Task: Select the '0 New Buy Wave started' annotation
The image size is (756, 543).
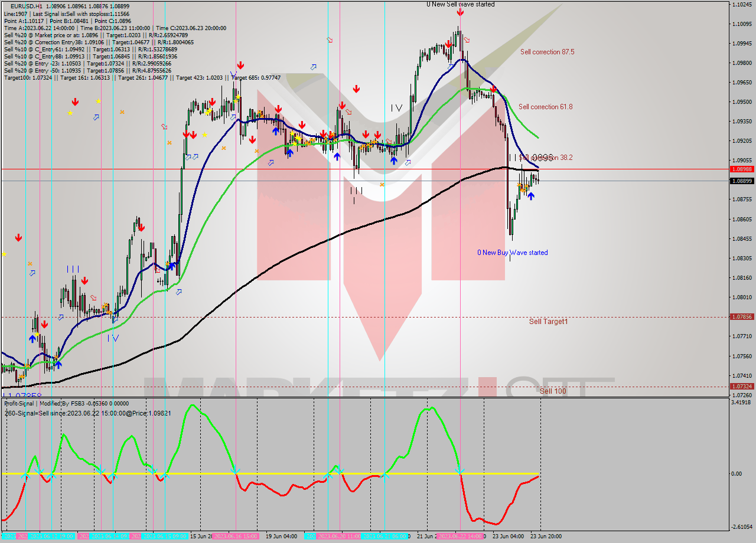Action: pos(513,253)
